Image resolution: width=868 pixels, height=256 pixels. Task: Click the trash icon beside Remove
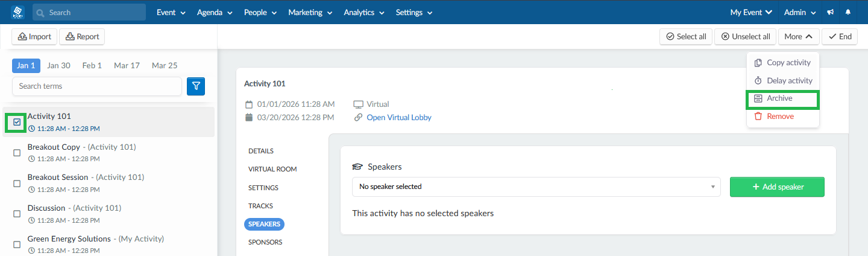[758, 116]
